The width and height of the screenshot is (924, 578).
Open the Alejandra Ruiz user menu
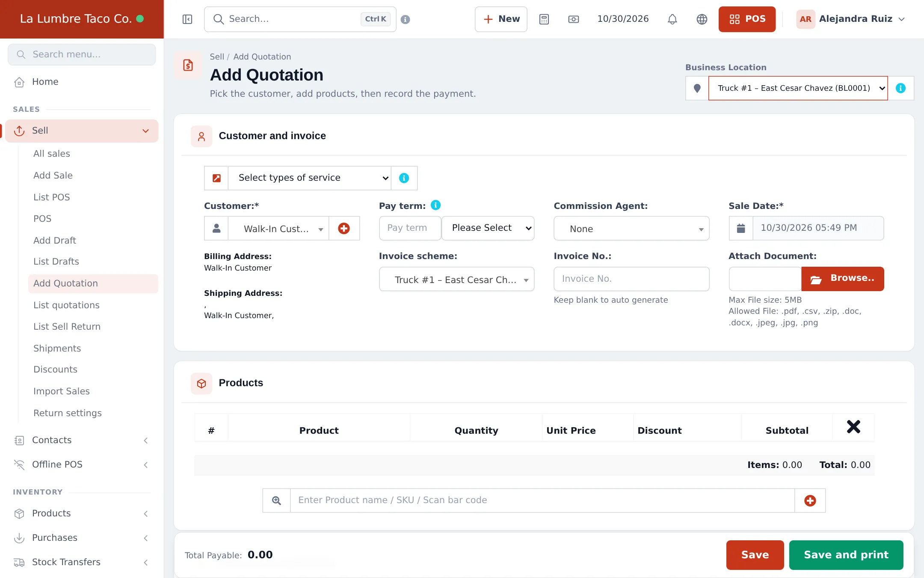pyautogui.click(x=850, y=19)
